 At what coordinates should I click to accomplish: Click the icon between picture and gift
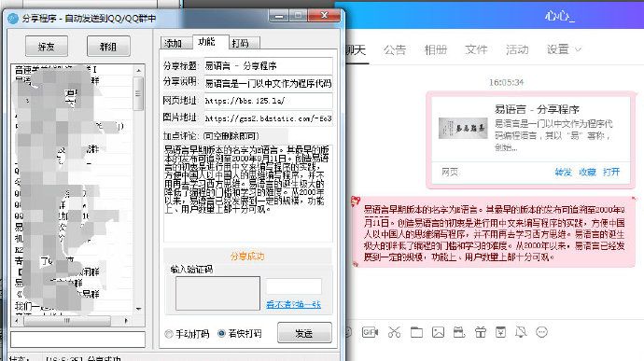point(459,332)
